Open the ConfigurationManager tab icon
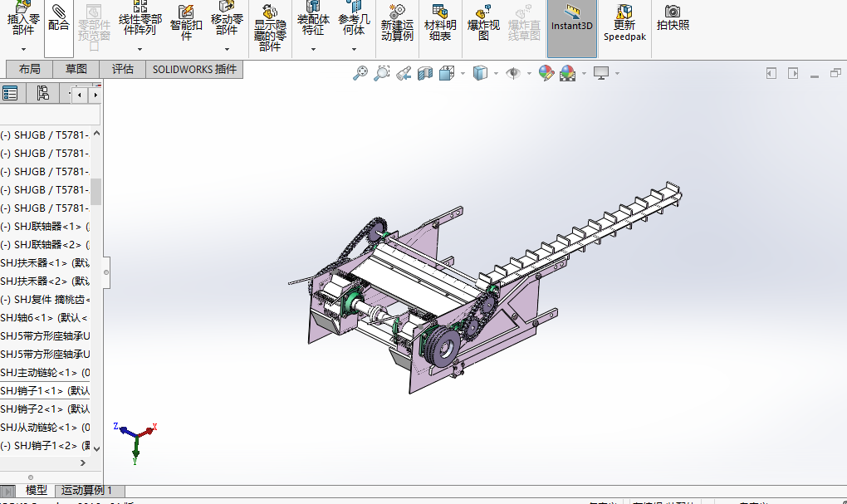 (x=42, y=94)
